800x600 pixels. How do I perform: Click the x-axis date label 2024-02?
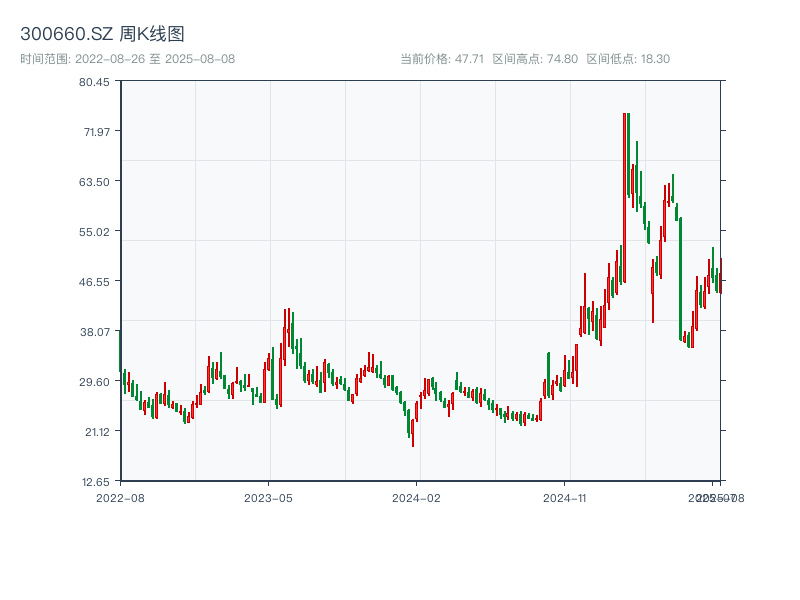tap(416, 498)
